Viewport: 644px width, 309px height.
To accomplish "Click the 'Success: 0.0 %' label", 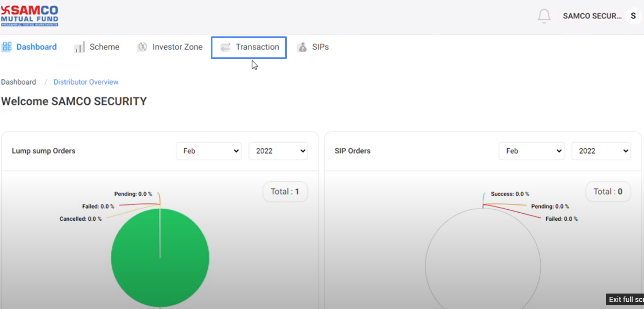I will pos(510,194).
